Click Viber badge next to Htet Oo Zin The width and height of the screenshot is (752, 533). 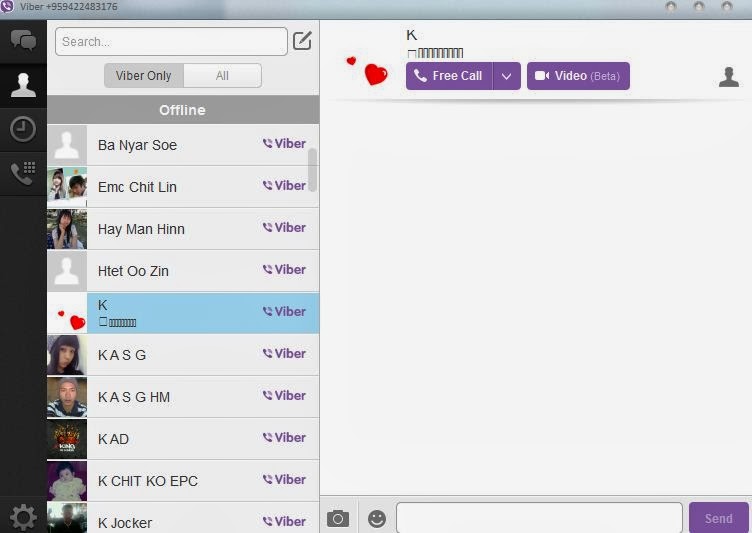coord(284,269)
